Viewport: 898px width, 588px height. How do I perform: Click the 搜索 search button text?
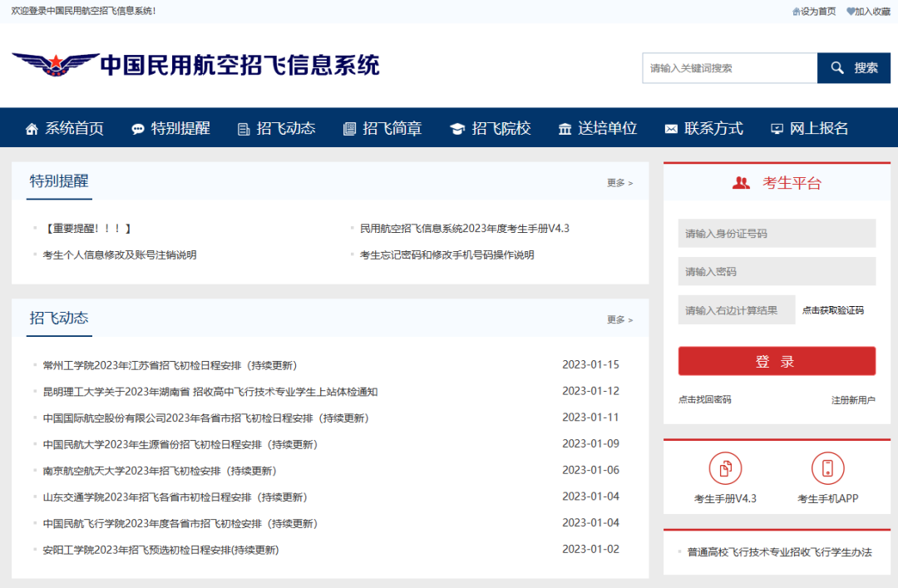coord(866,68)
